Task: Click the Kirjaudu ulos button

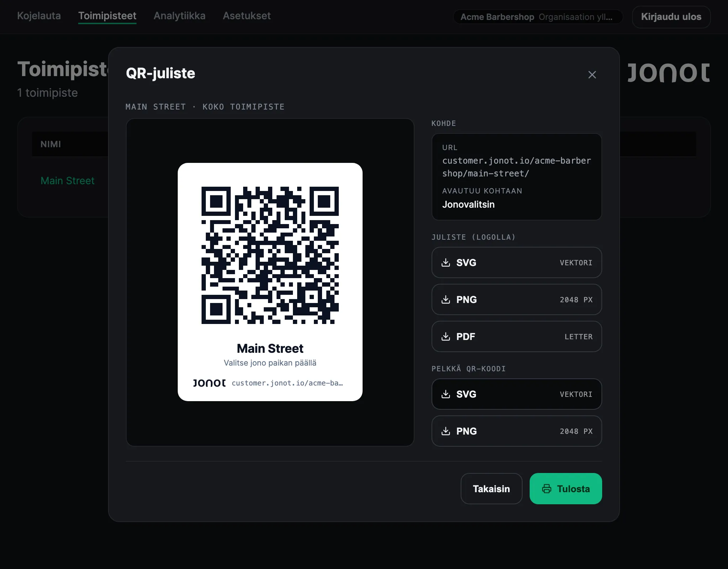Action: (671, 17)
